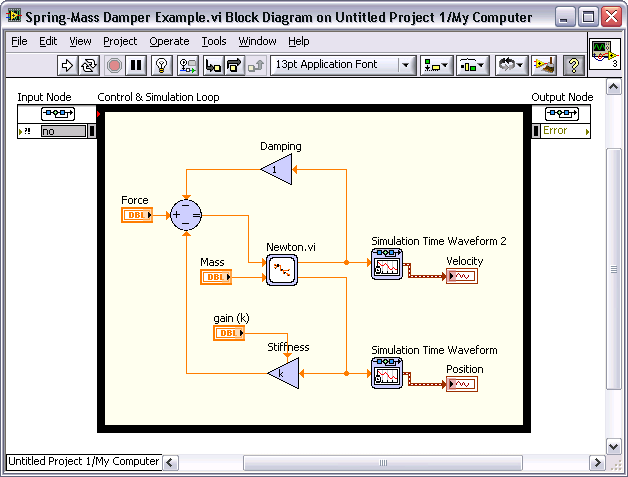Open the 13pt Application Font dropdown
Screen dimensions: 628x477
[x=342, y=65]
